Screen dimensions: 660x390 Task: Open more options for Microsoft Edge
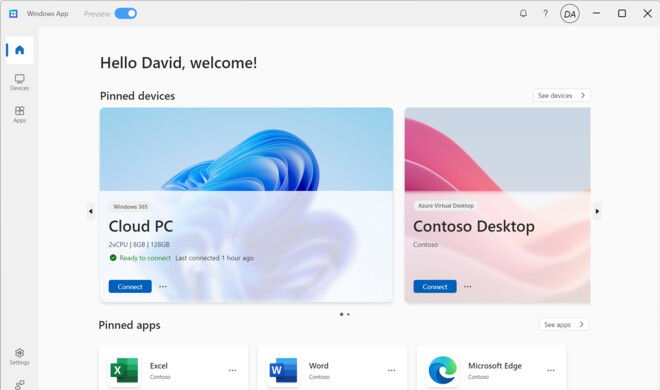click(551, 370)
